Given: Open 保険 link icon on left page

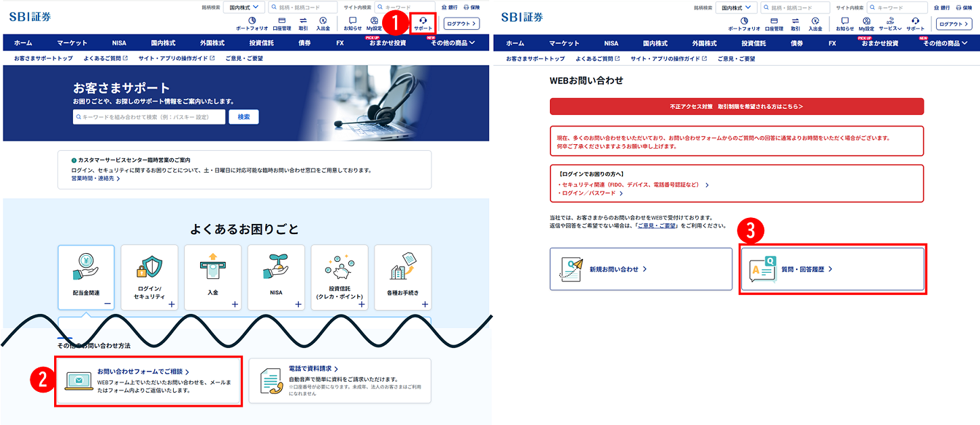Looking at the screenshot, I should click(471, 7).
